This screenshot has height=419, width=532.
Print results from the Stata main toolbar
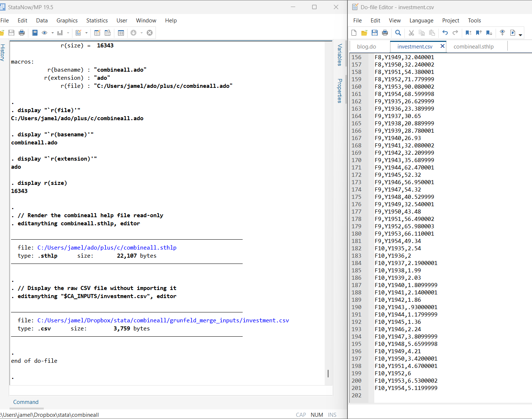[x=22, y=33]
